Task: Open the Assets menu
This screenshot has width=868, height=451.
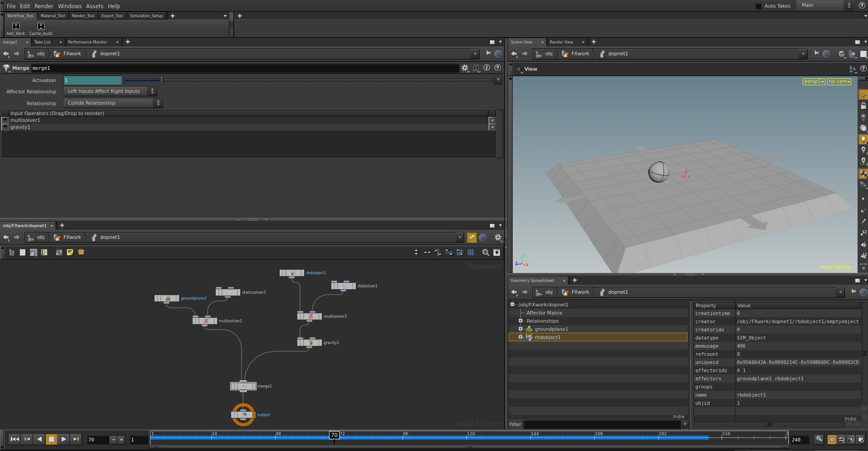Action: pos(95,6)
